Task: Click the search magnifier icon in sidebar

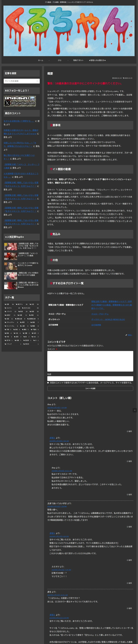Action: (x=38, y=81)
